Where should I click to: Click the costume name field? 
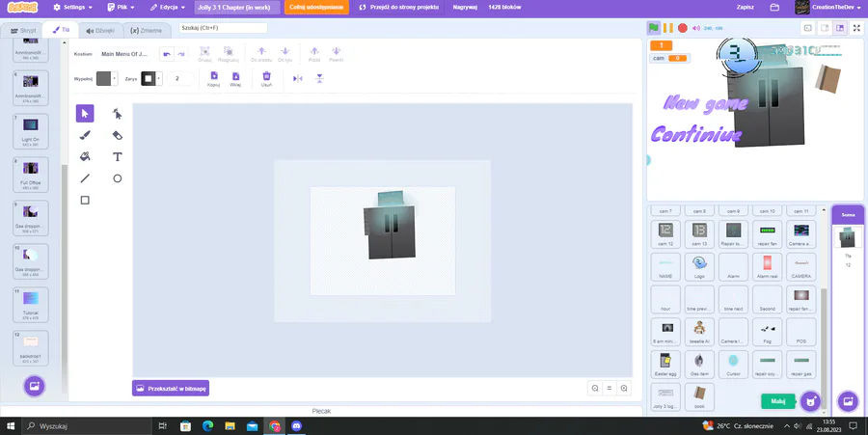pyautogui.click(x=125, y=54)
